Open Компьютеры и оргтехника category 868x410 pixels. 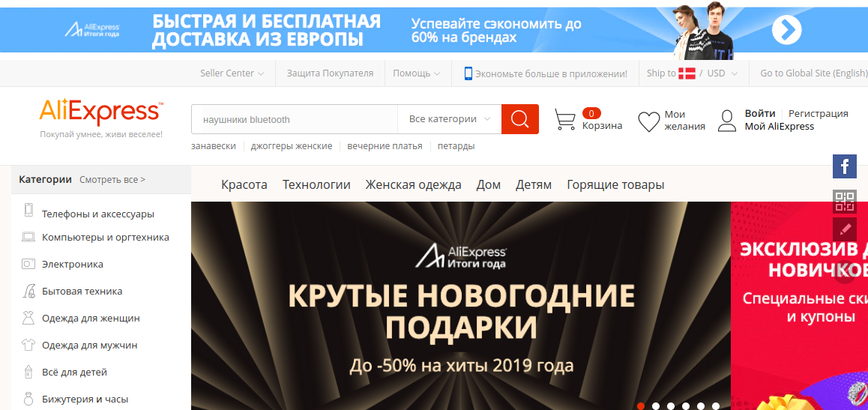tap(106, 238)
